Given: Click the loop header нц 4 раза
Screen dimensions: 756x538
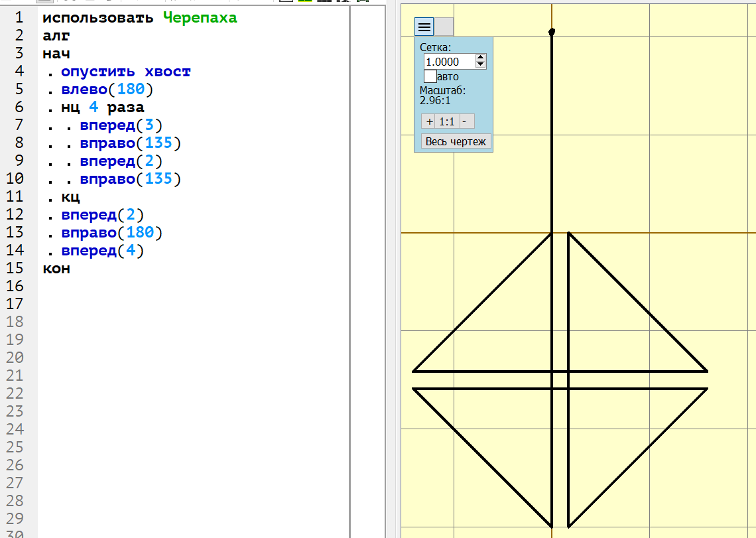Looking at the screenshot, I should (x=103, y=107).
